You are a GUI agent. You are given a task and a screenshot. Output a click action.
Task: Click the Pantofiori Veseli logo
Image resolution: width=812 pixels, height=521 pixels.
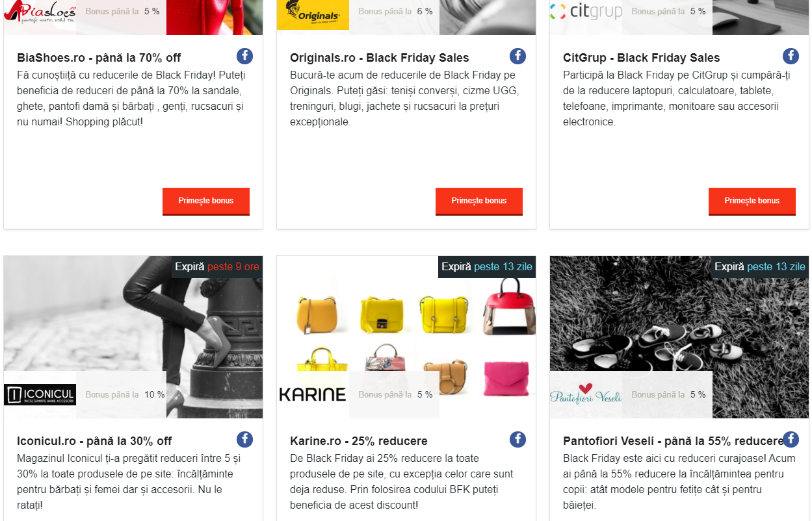click(586, 394)
